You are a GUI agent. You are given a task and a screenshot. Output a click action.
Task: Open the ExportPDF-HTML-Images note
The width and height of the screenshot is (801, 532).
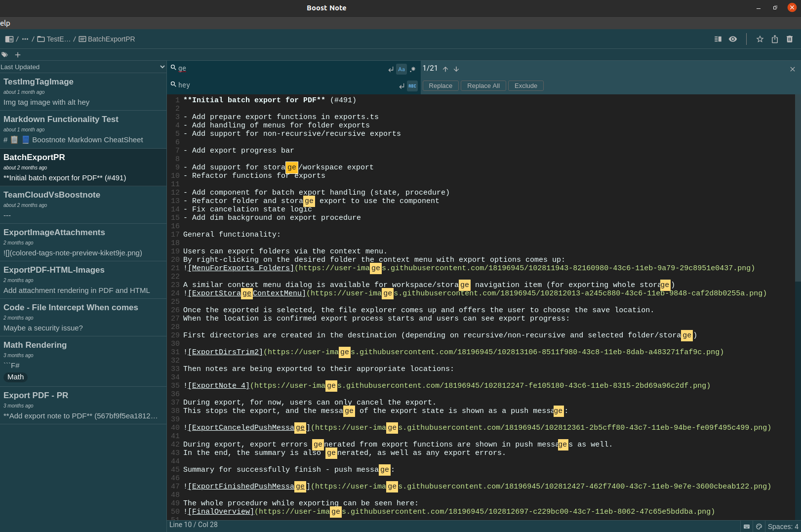click(83, 280)
